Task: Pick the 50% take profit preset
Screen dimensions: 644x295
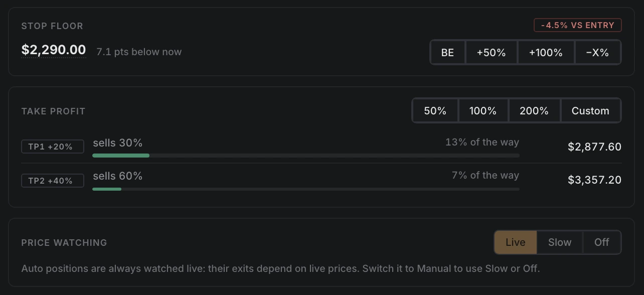Action: [x=435, y=110]
